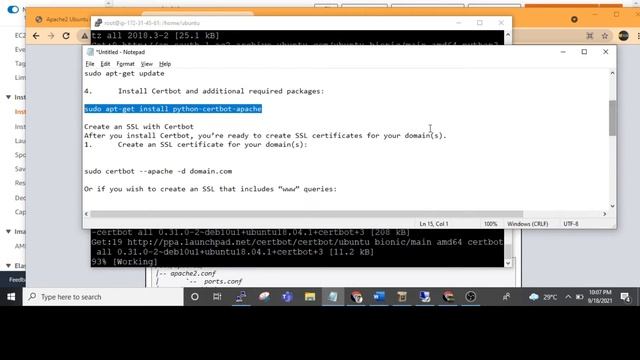Open the View menu in Notepad
The image size is (640, 360).
coord(147,64)
